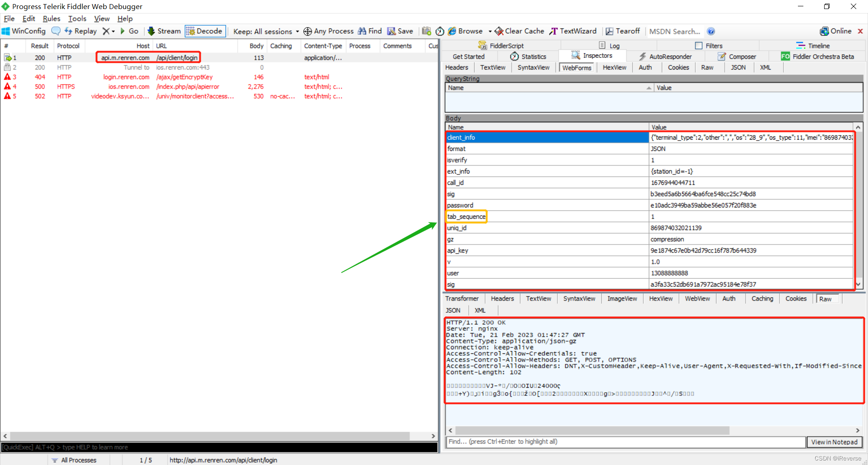Click the View in Notepad button
Screen dimensions: 868x465
(835, 442)
